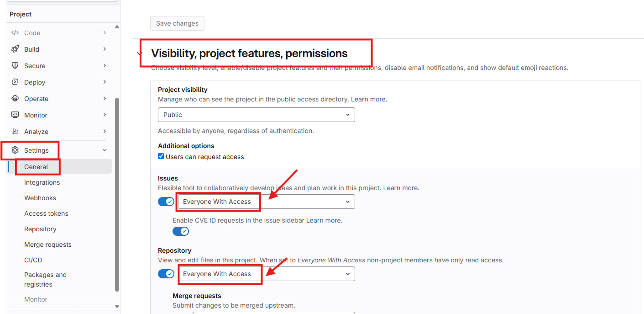Viewport: 644px width, 314px height.
Task: Click the Secure shield icon
Action: (x=15, y=66)
